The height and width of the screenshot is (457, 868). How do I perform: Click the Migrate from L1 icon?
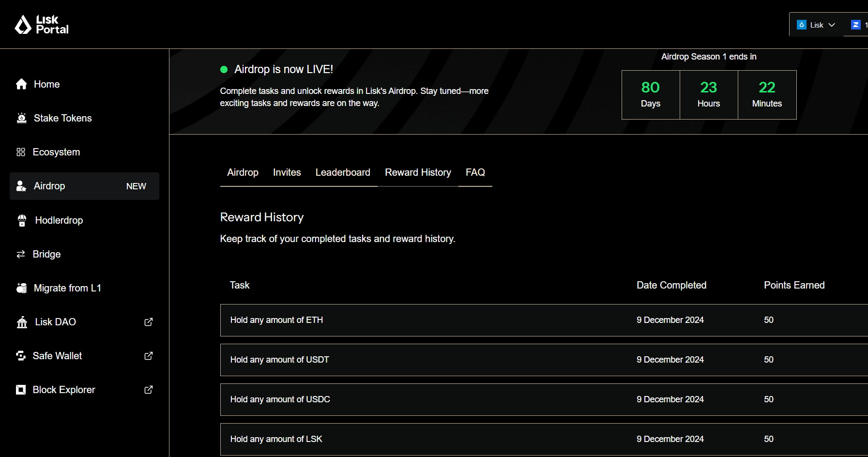click(x=21, y=288)
